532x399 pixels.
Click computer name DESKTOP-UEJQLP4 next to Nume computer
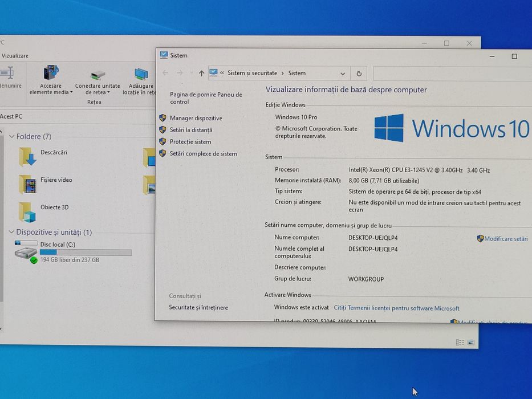(x=373, y=238)
